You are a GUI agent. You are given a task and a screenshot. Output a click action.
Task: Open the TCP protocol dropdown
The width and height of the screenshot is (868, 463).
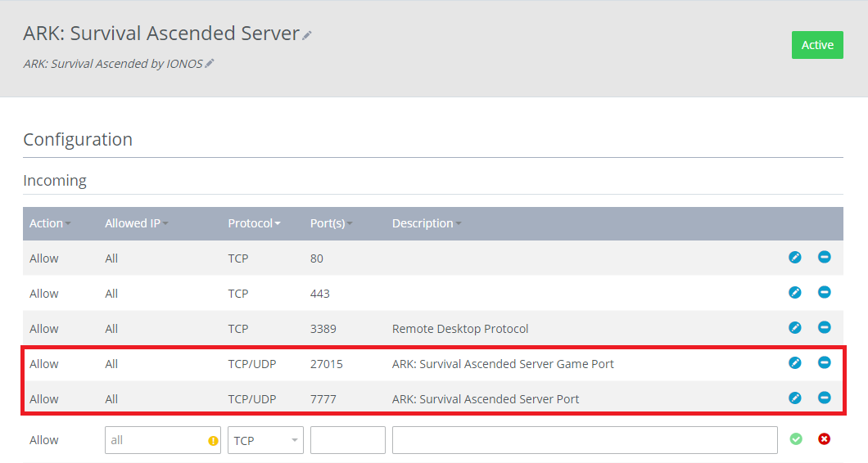coord(265,440)
